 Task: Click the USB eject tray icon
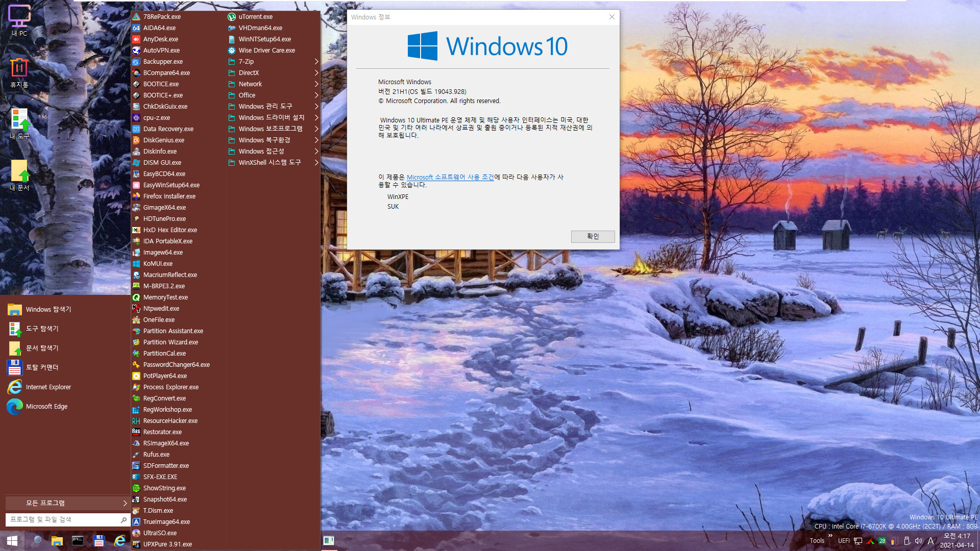pyautogui.click(x=907, y=541)
